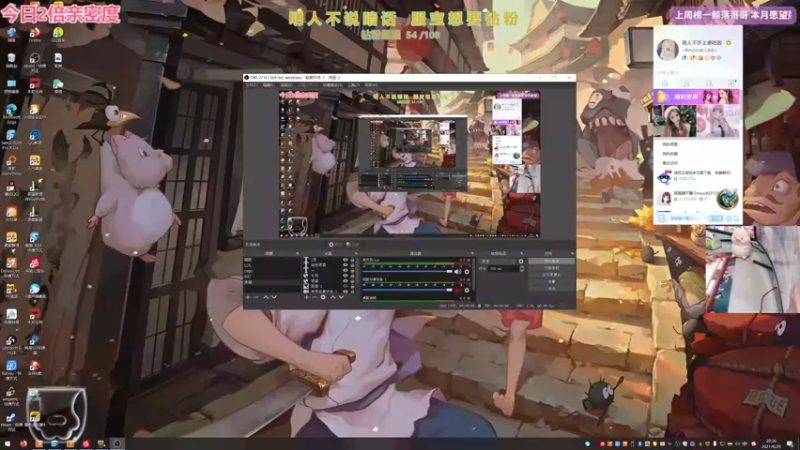Click profile avatar in chat client
The height and width of the screenshot is (450, 800).
667,50
